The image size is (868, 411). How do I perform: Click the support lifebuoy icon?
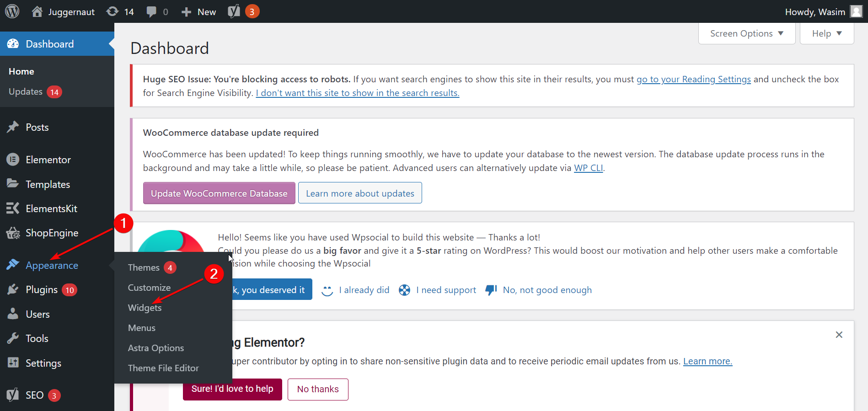(404, 290)
